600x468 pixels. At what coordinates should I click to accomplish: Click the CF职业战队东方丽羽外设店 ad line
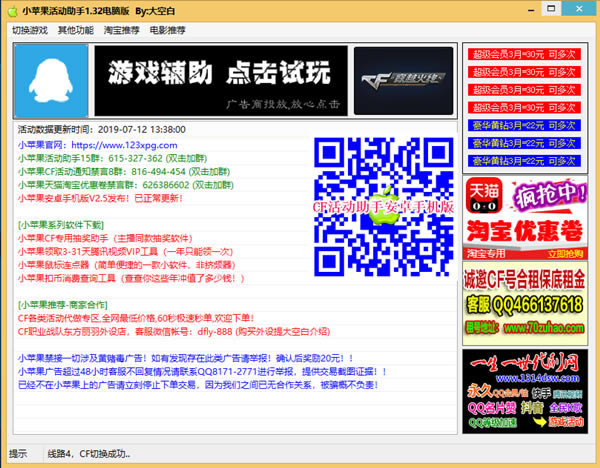(174, 332)
